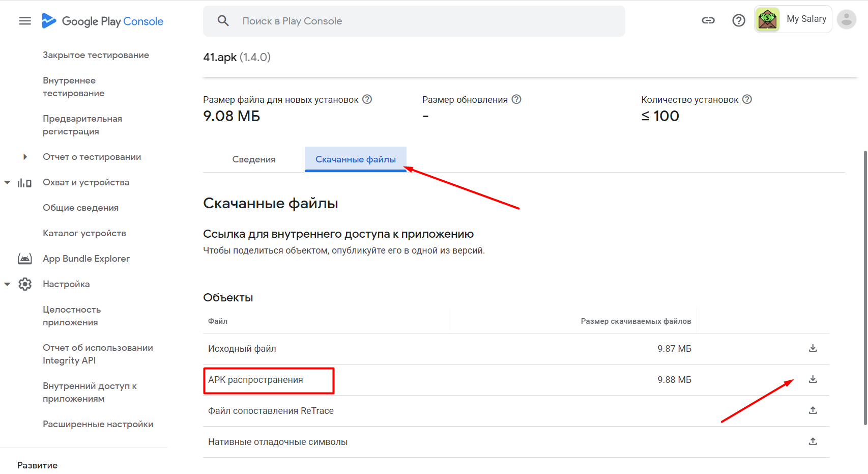Show help for Количество установок
The height and width of the screenshot is (474, 868).
[x=747, y=99]
